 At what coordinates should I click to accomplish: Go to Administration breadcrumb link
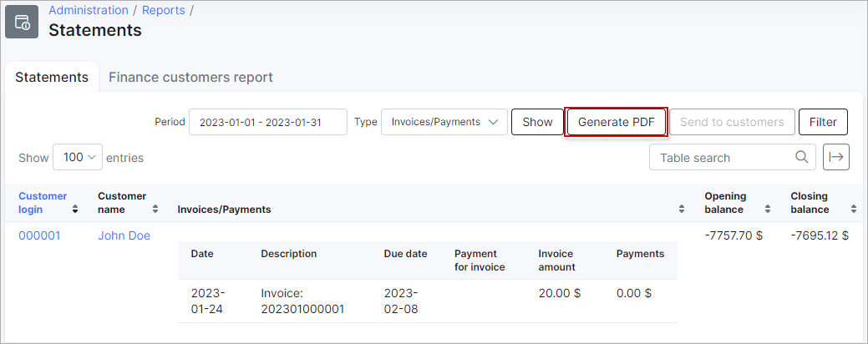[89, 10]
